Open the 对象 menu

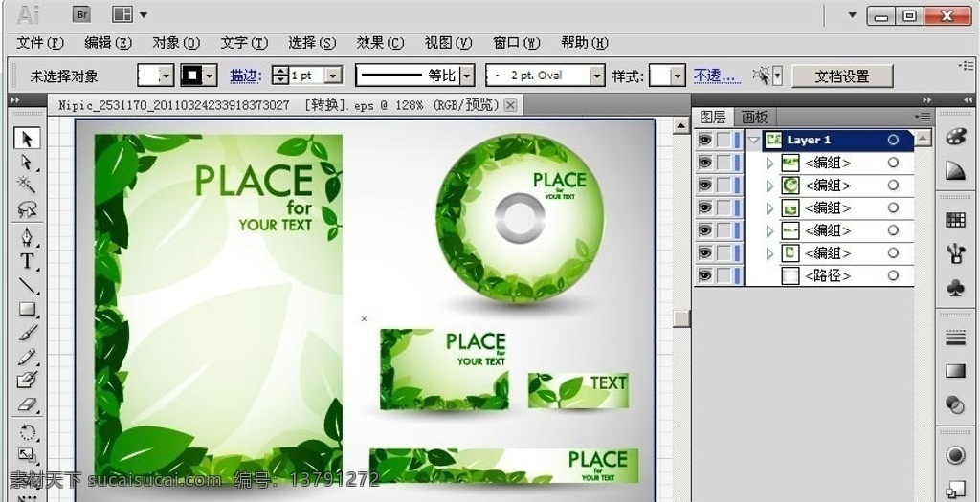pyautogui.click(x=176, y=42)
